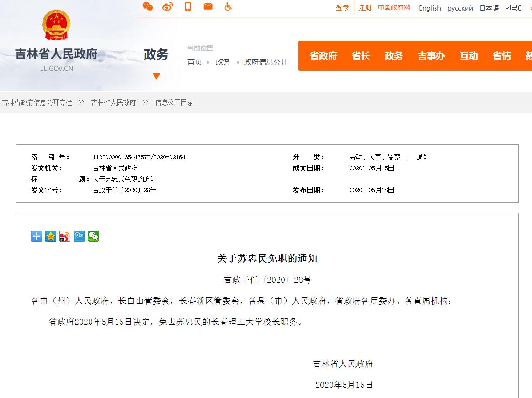
Task: Select the 吉事办 navigation menu item
Action: [431, 56]
